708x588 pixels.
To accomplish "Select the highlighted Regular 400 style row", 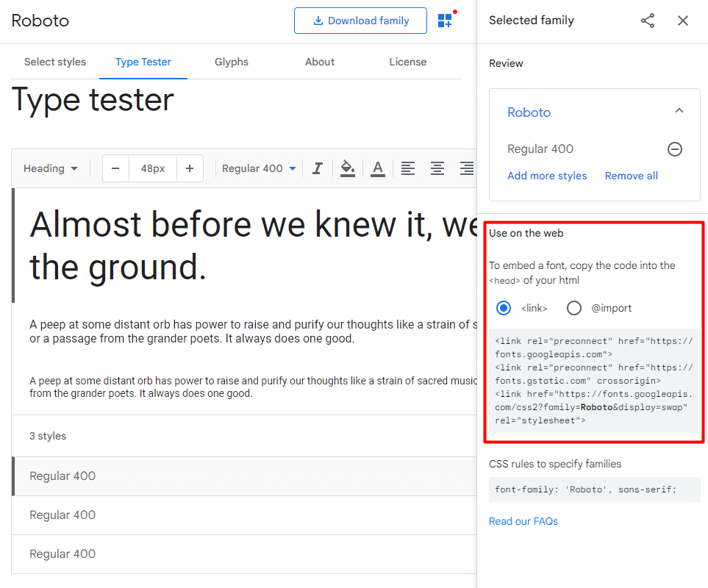I will pos(244,476).
